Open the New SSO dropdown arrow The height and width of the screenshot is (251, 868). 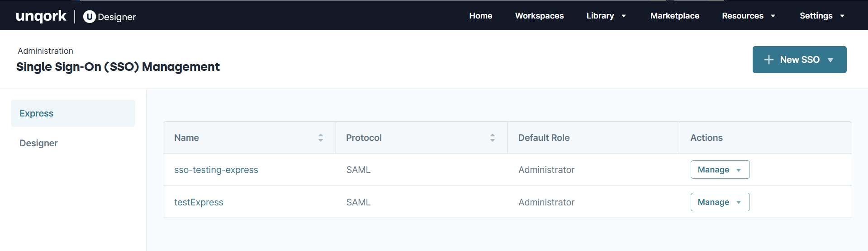coord(830,60)
